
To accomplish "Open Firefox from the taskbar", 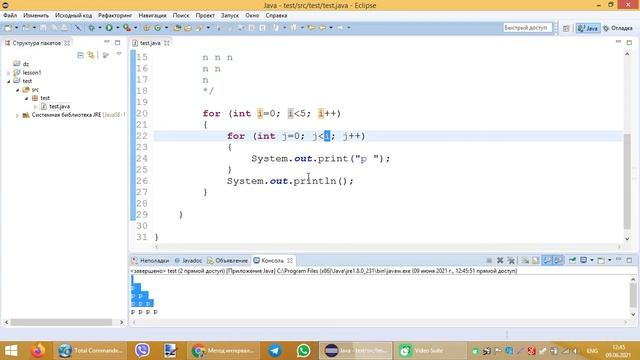I will 38,351.
